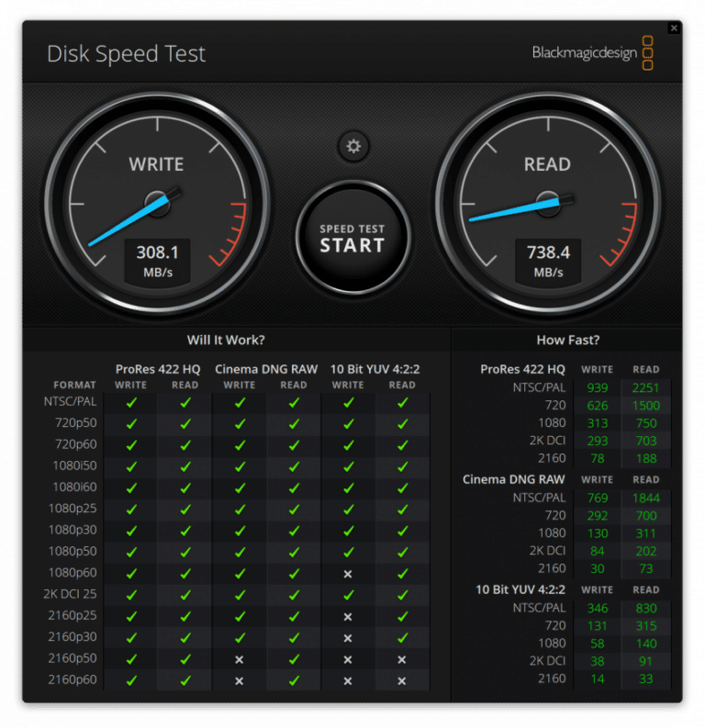The image size is (705, 728).
Task: Click the 2160p60 format row label
Action: point(73,679)
